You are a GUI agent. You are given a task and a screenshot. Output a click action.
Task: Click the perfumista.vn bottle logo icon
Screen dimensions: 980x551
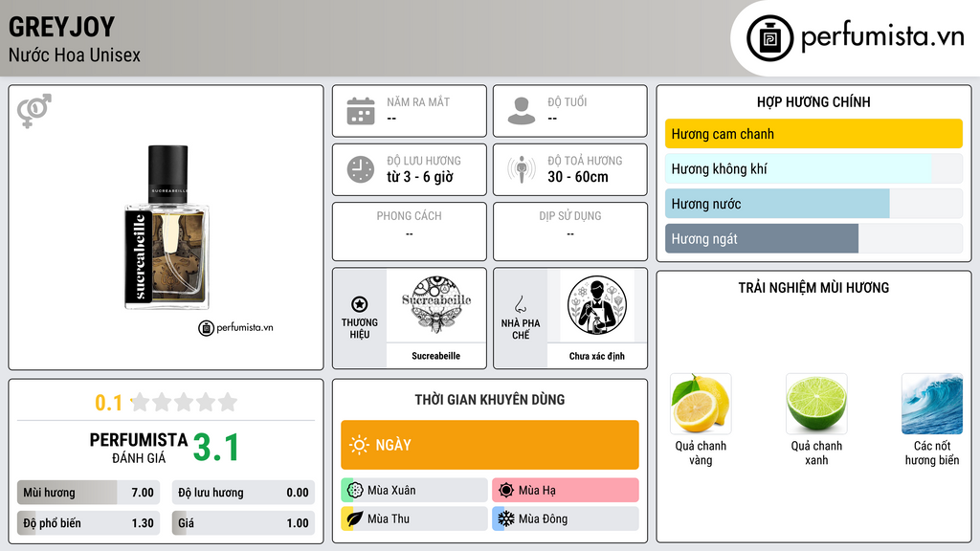[x=770, y=38]
